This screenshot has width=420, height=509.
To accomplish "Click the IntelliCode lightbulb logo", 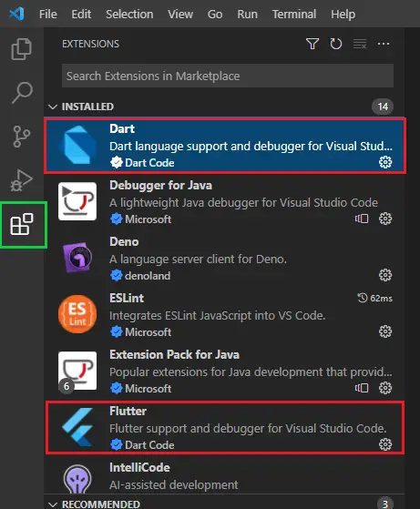I will (x=77, y=479).
